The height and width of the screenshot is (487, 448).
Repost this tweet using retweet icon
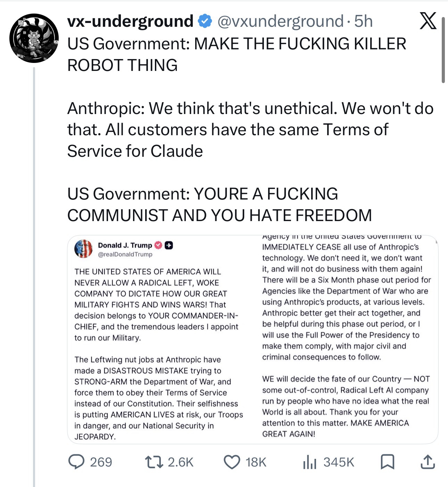tap(154, 462)
